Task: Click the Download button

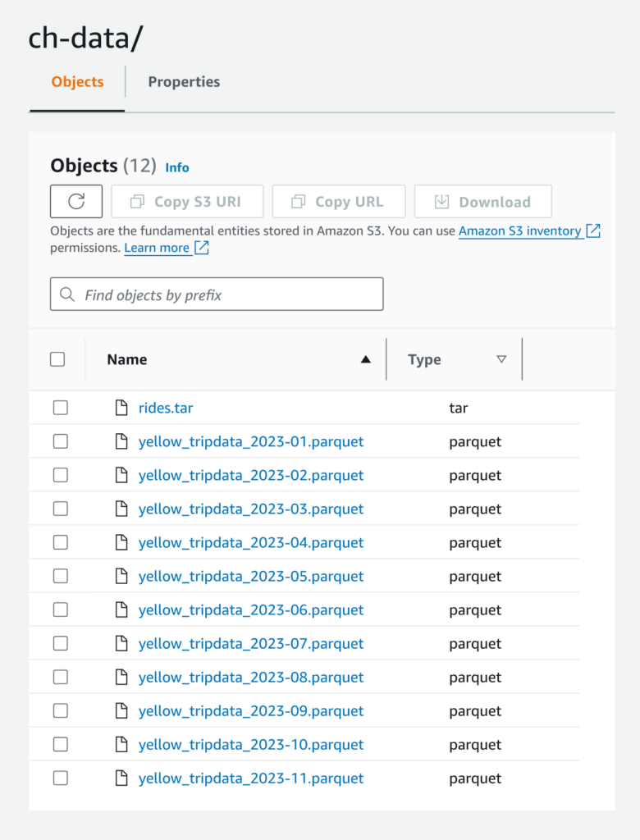Action: pos(482,201)
